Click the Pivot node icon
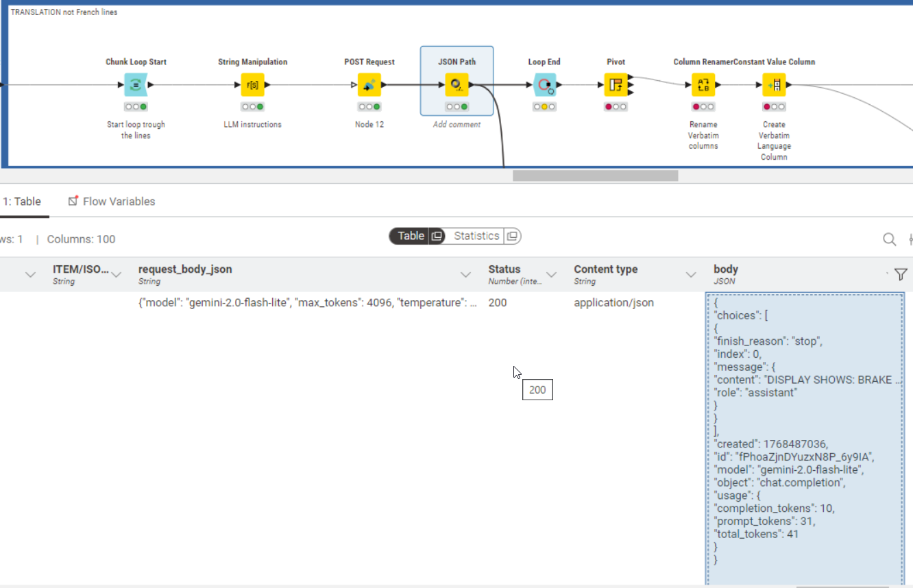This screenshot has height=588, width=913. click(x=616, y=85)
